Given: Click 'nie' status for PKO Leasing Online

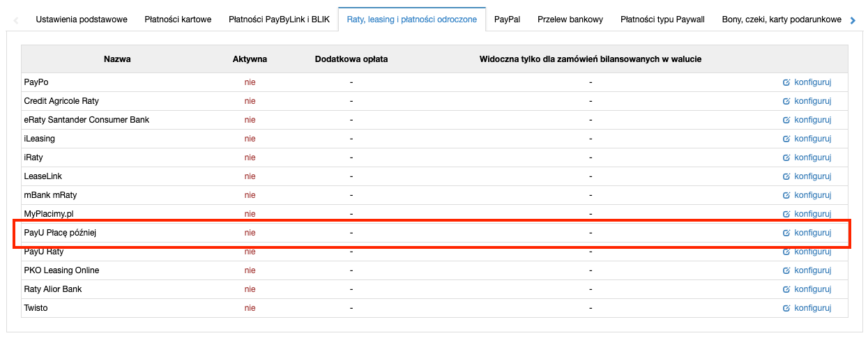Looking at the screenshot, I should pyautogui.click(x=250, y=270).
